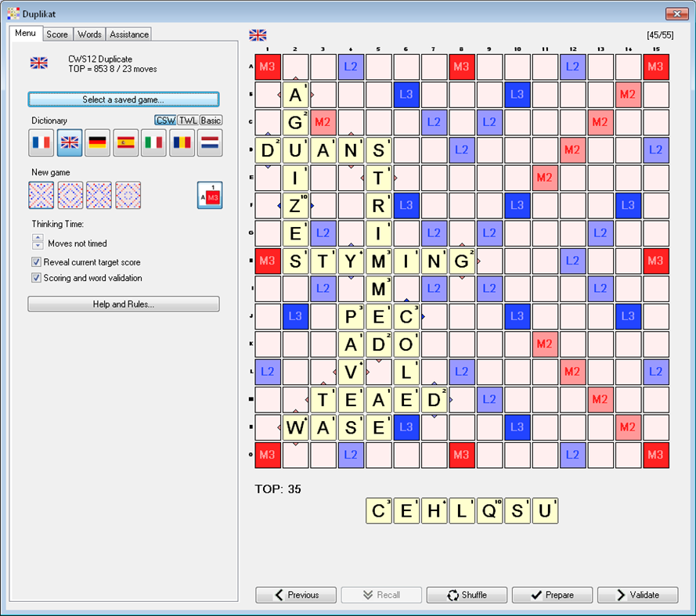Screen dimensions: 696x616
Task: Switch to the Assistance tab
Action: [x=128, y=34]
